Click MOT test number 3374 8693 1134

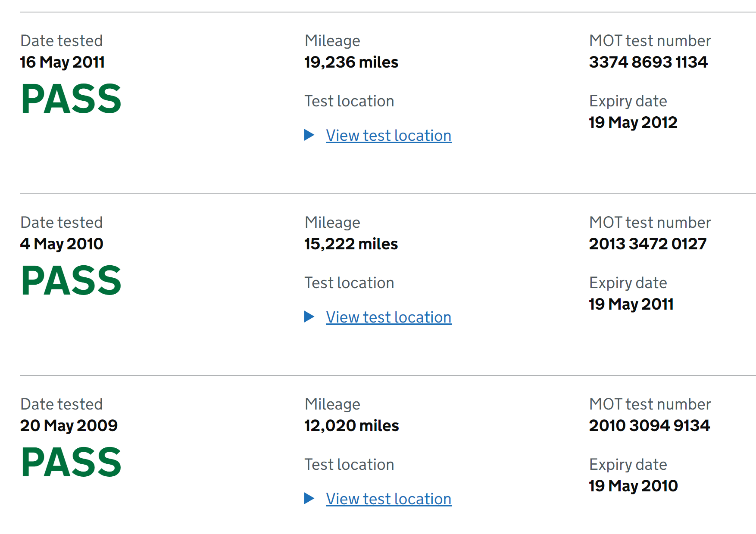point(648,62)
